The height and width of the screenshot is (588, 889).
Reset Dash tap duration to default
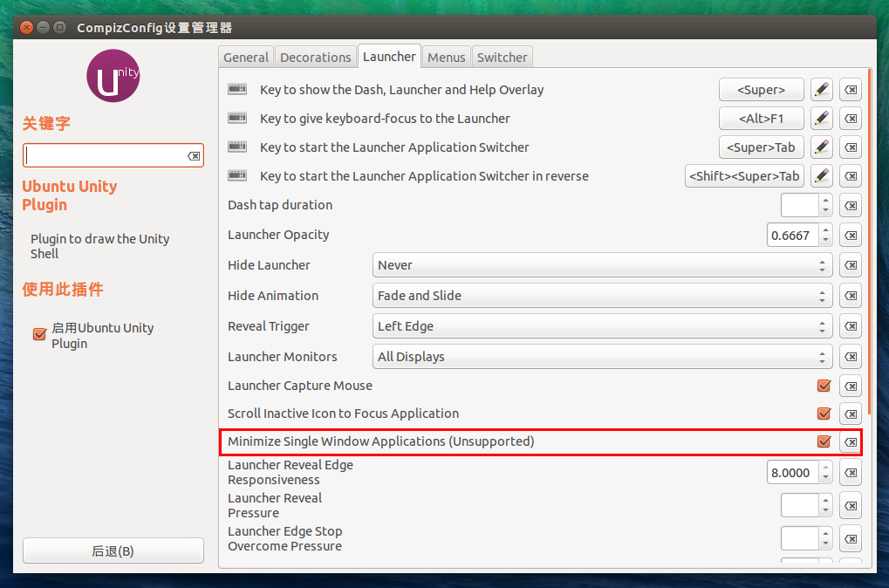851,205
